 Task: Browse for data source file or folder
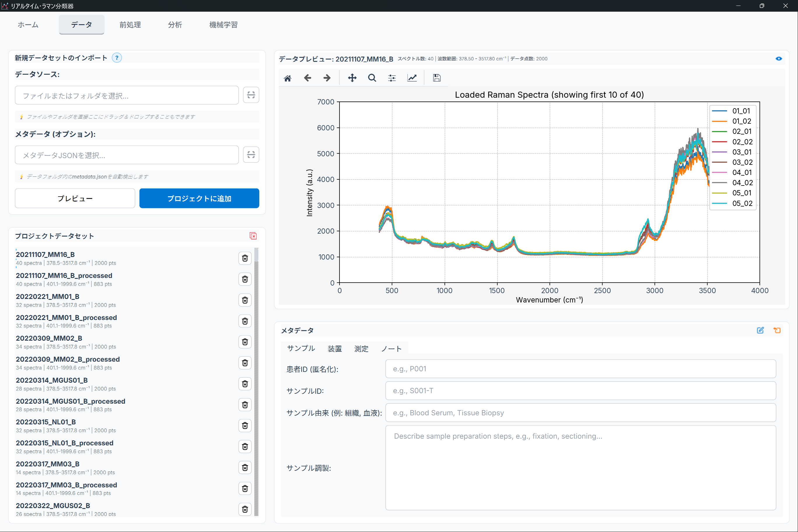coord(251,95)
